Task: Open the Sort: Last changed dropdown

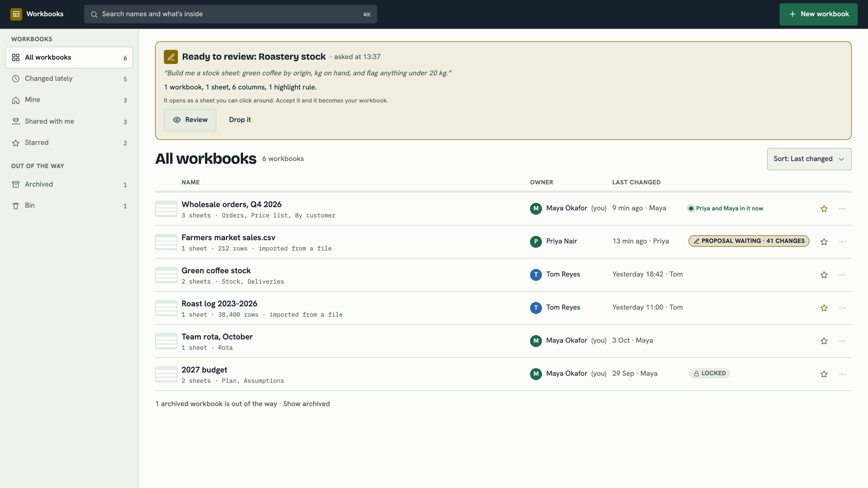Action: click(809, 159)
